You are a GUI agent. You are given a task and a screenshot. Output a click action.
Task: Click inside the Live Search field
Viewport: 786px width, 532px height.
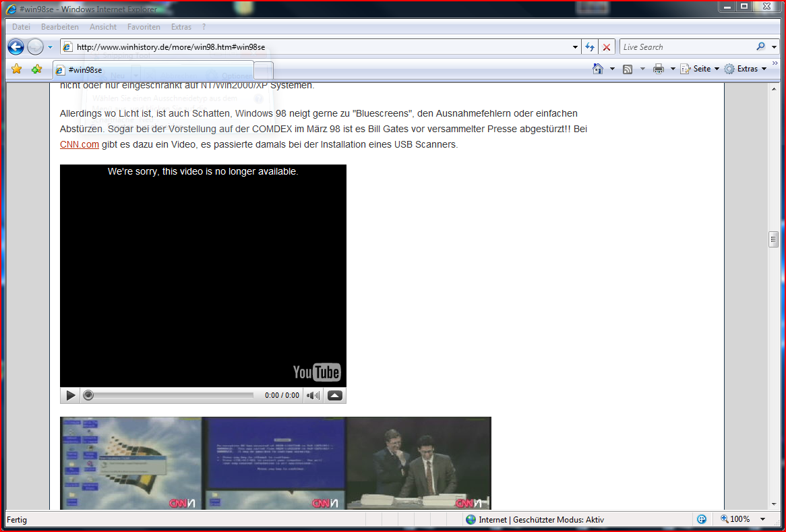click(x=684, y=47)
